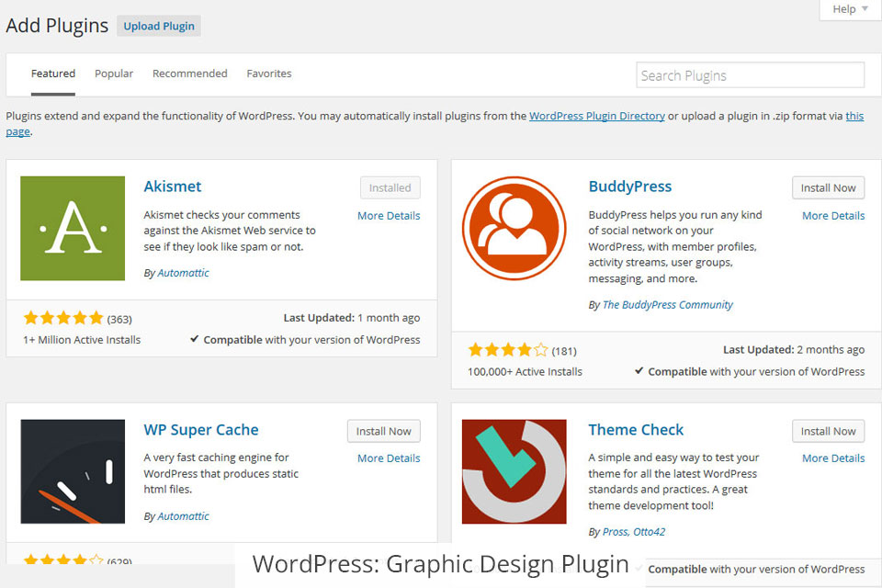Open the Theme Check title link

point(636,430)
